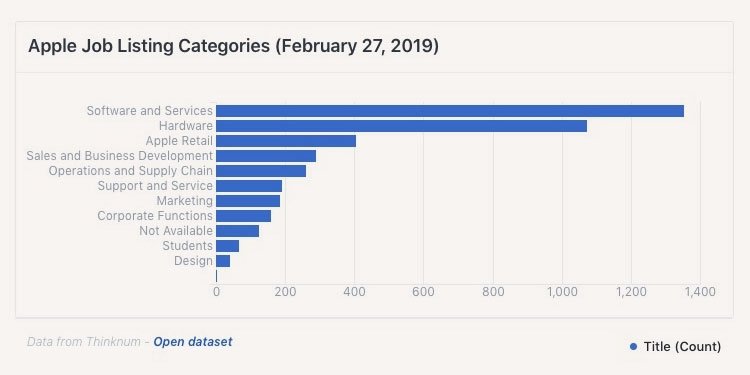Click the Marketing category label
The width and height of the screenshot is (750, 375).
pos(185,201)
